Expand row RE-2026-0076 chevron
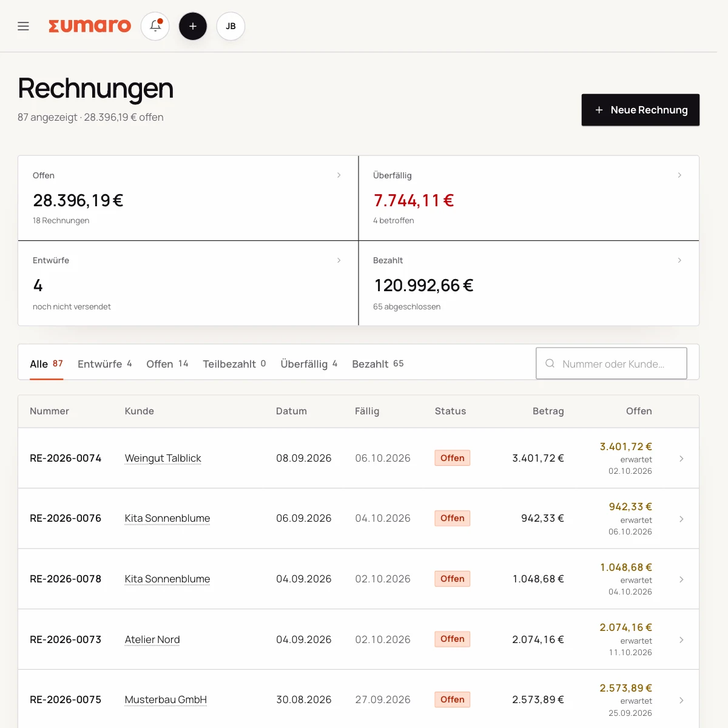The image size is (728, 728). pos(681,519)
